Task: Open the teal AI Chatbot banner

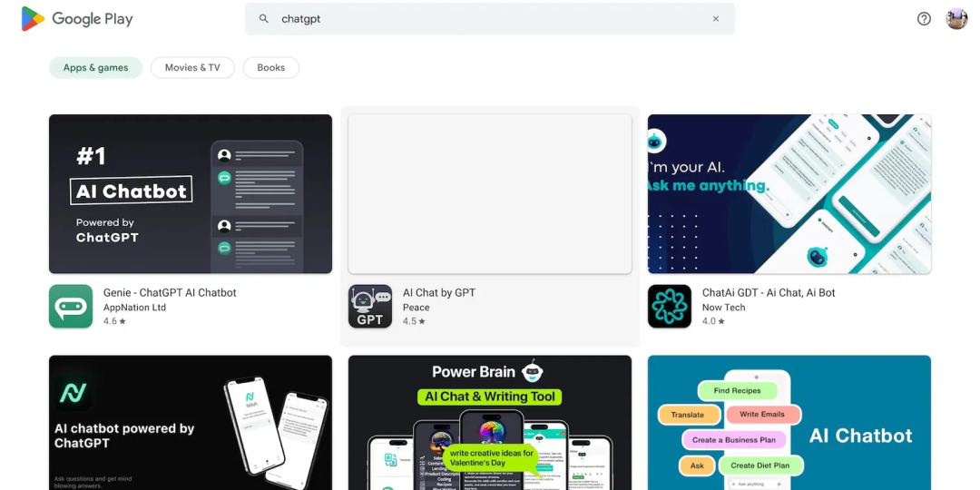Action: (789, 423)
